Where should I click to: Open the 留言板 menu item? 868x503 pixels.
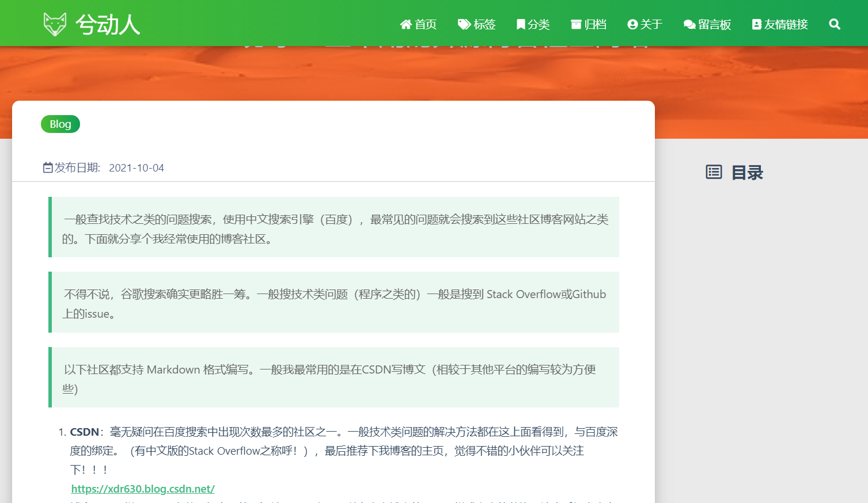click(715, 24)
